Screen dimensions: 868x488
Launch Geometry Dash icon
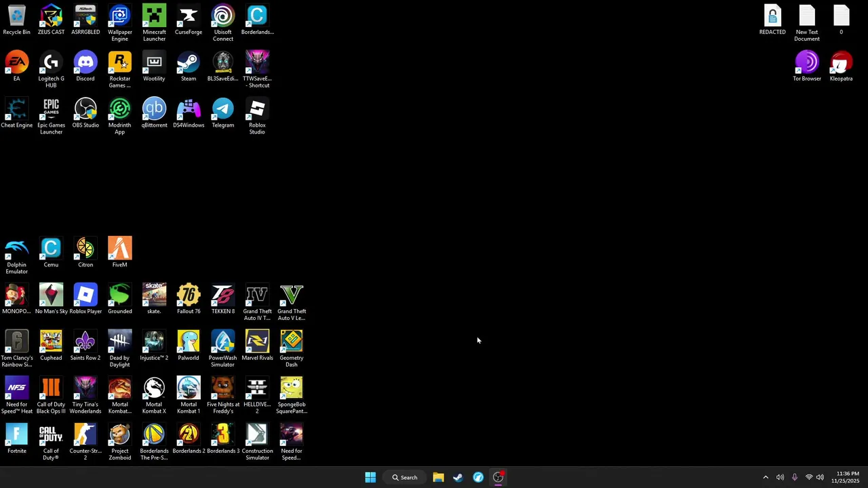point(292,350)
